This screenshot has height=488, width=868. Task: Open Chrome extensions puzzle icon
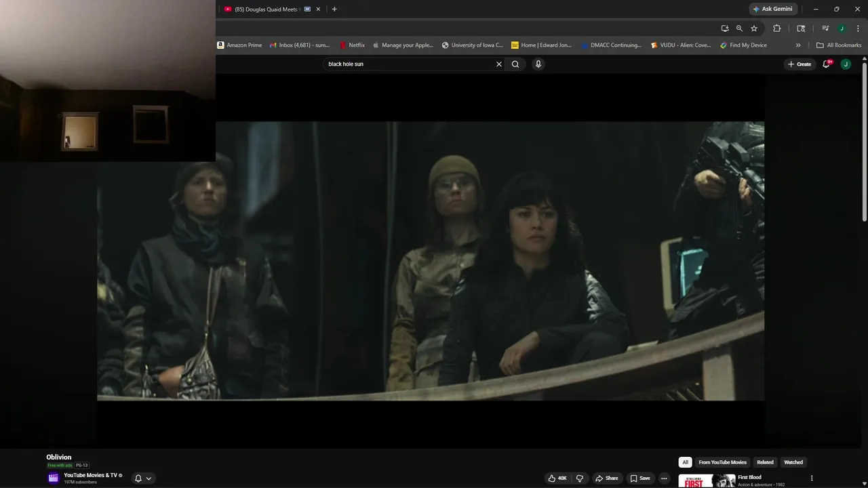(777, 28)
